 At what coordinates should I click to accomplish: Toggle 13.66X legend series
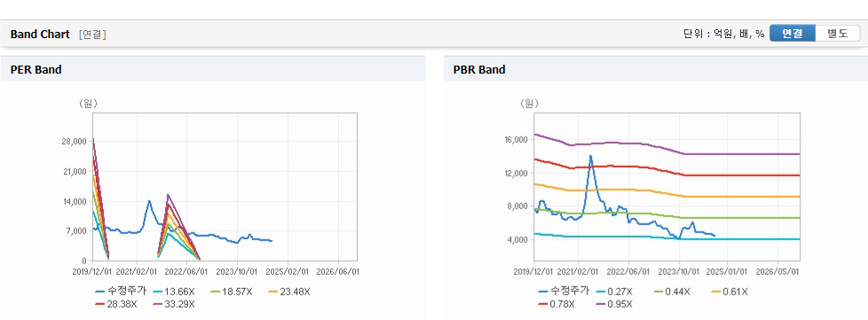174,292
